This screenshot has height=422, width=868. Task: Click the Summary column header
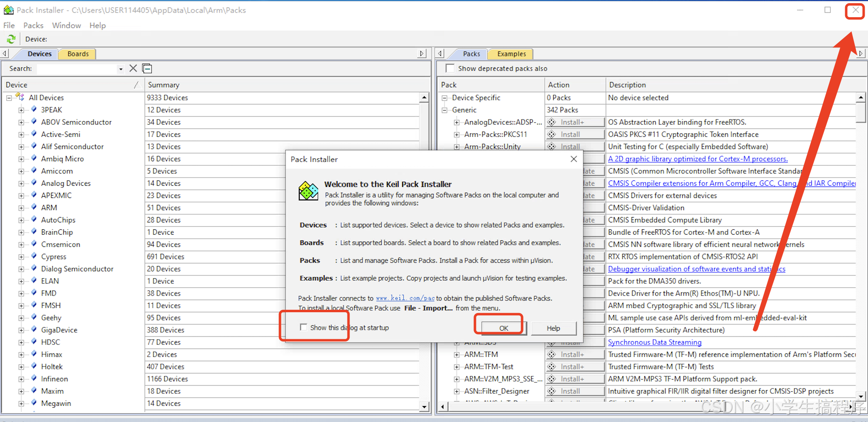(282, 85)
